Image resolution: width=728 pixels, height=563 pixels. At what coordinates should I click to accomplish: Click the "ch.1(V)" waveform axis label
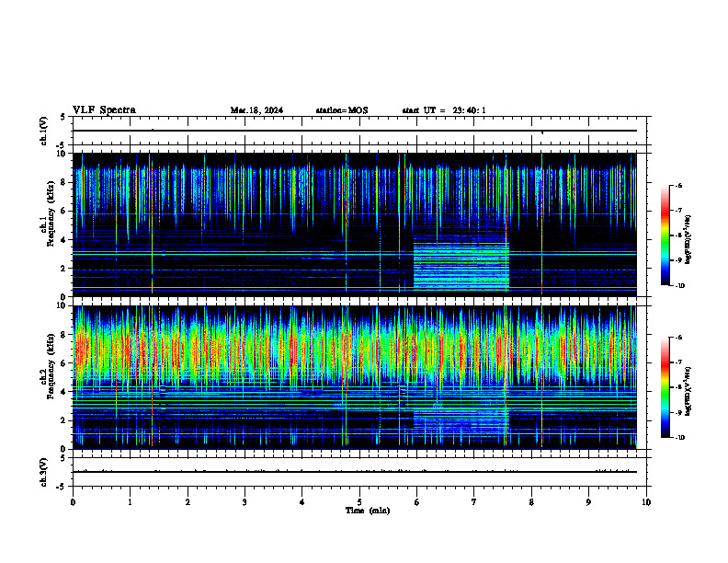coord(43,131)
